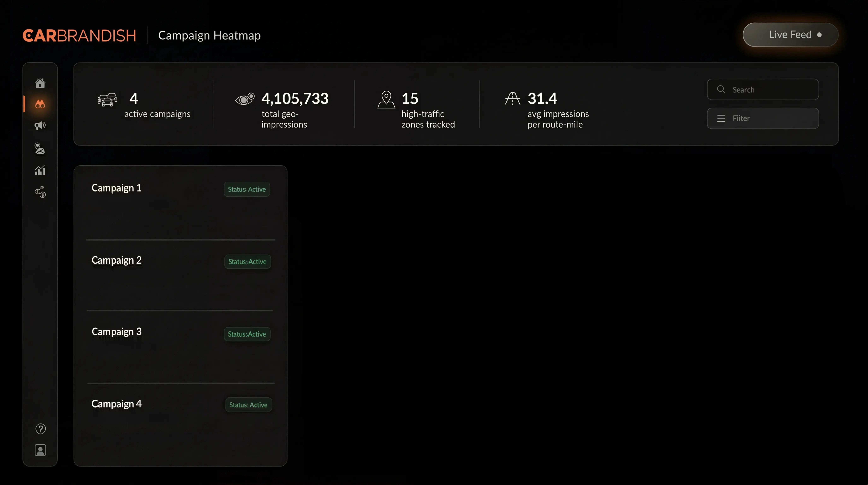Open the map pin routes icon
The image size is (868, 485).
pos(40,148)
